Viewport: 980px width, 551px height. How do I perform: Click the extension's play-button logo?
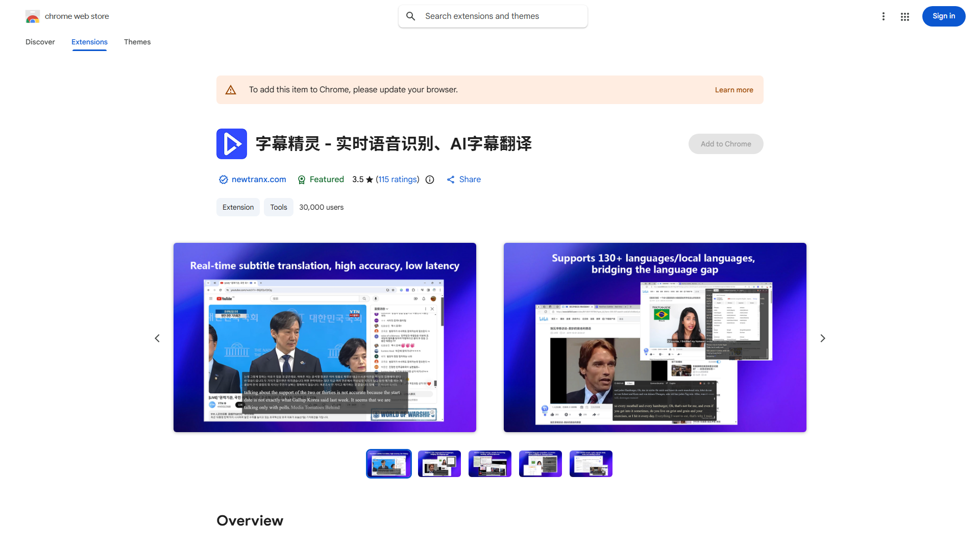(x=232, y=144)
